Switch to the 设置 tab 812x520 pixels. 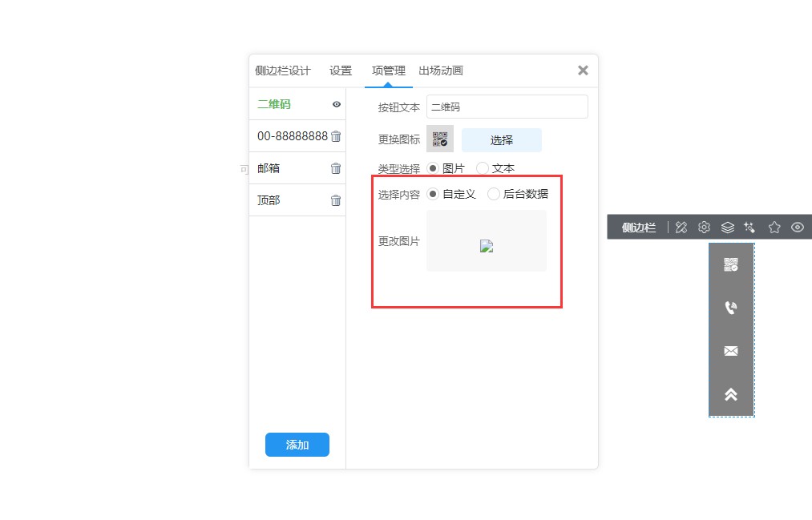click(x=341, y=71)
